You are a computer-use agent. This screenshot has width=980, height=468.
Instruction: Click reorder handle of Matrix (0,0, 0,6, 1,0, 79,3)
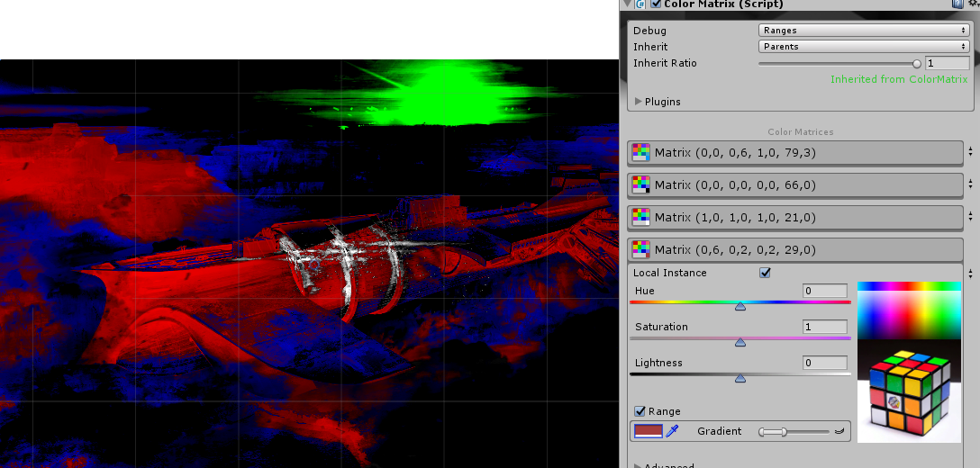click(x=971, y=151)
